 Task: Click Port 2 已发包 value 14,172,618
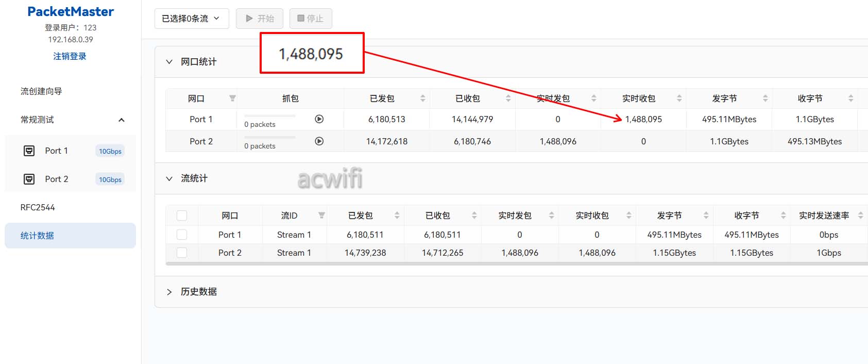pos(387,141)
